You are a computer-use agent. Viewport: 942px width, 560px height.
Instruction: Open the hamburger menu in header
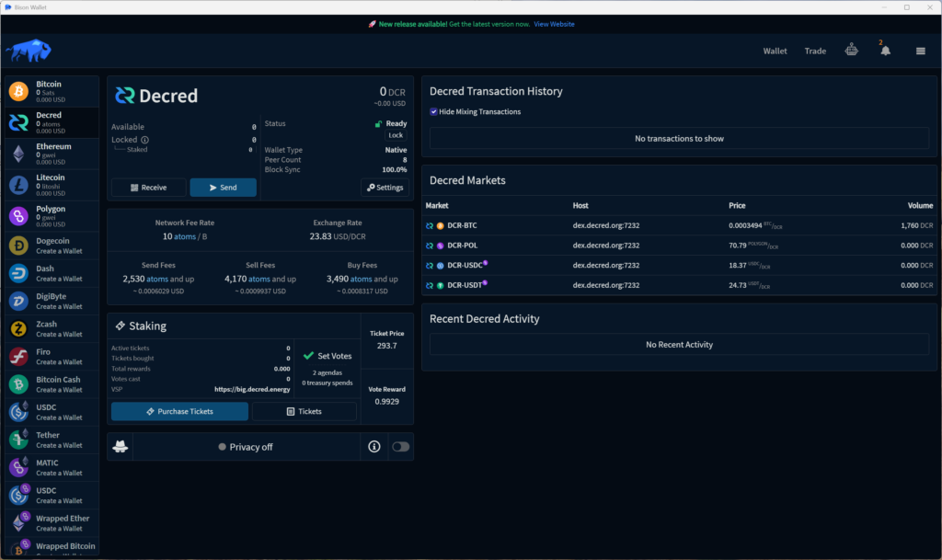920,51
